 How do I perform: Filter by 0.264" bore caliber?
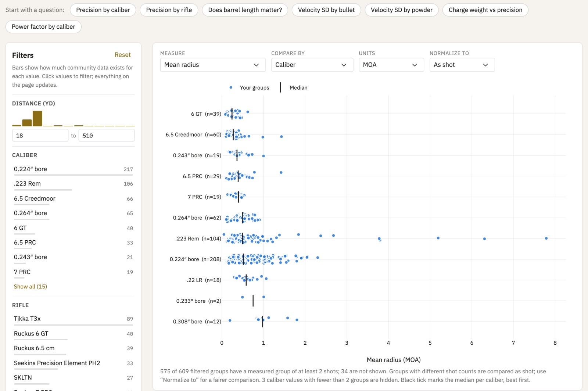[73, 214]
